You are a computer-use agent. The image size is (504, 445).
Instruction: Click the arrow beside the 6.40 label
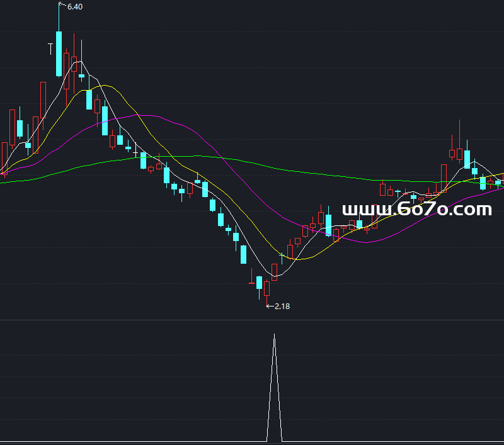pyautogui.click(x=62, y=5)
